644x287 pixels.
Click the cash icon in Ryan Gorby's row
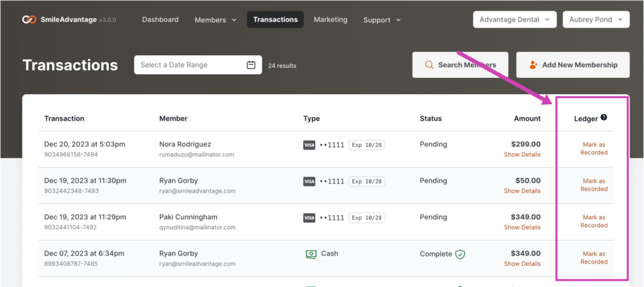pyautogui.click(x=311, y=254)
